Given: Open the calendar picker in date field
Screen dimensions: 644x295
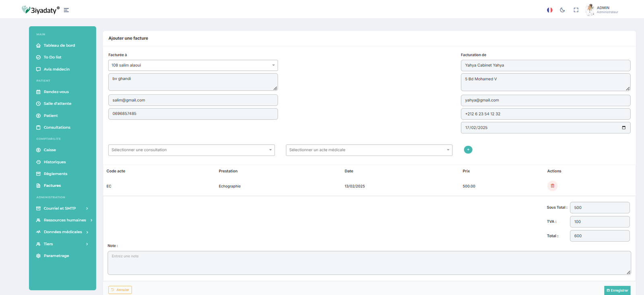Looking at the screenshot, I should click(623, 128).
